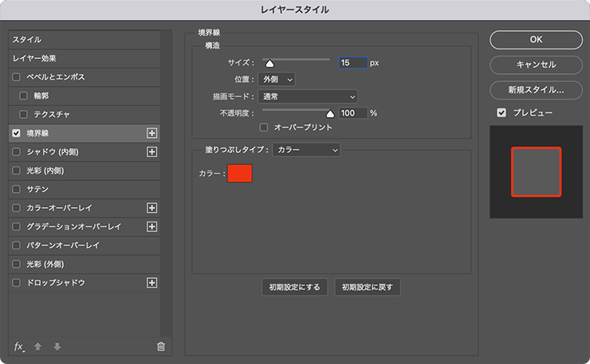Click the trash delete effect icon
Screen dimensions: 590x364
pyautogui.click(x=161, y=346)
